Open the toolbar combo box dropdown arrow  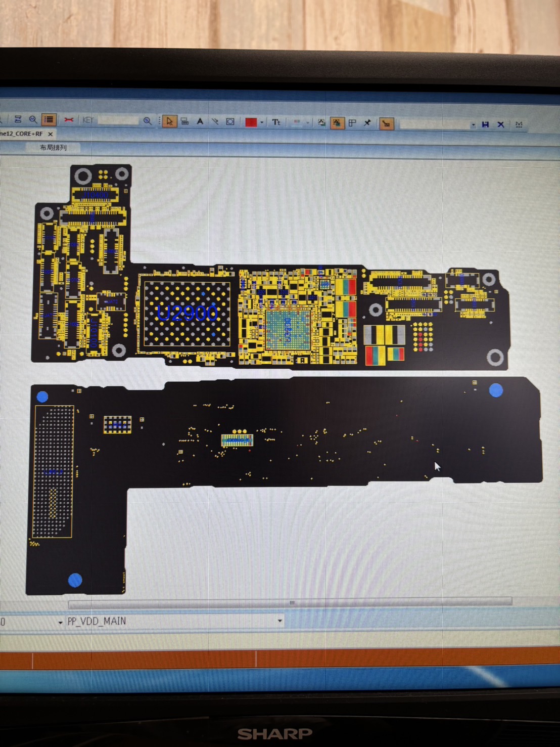(x=474, y=124)
